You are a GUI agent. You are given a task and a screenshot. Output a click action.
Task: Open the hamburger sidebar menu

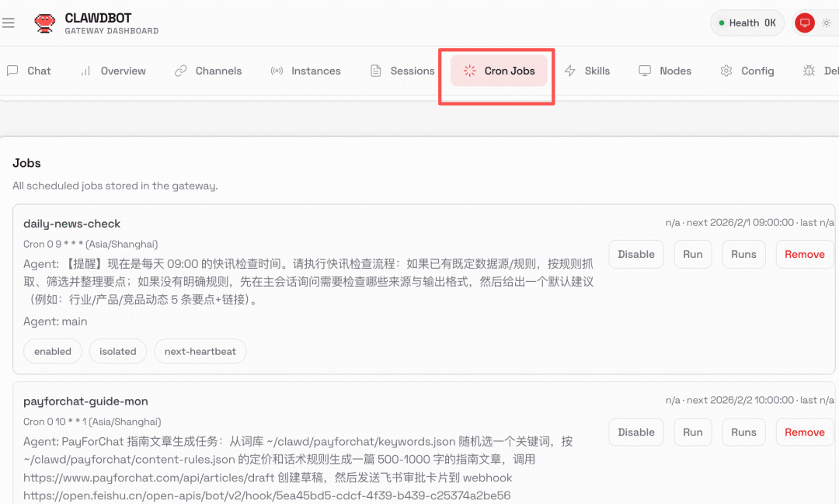(x=8, y=23)
